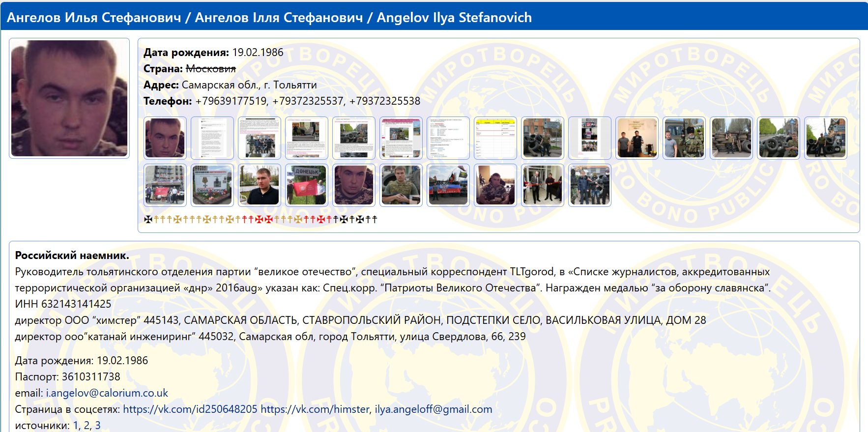Click the 'Страница в соцсетях:' label
868x432 pixels.
click(67, 409)
